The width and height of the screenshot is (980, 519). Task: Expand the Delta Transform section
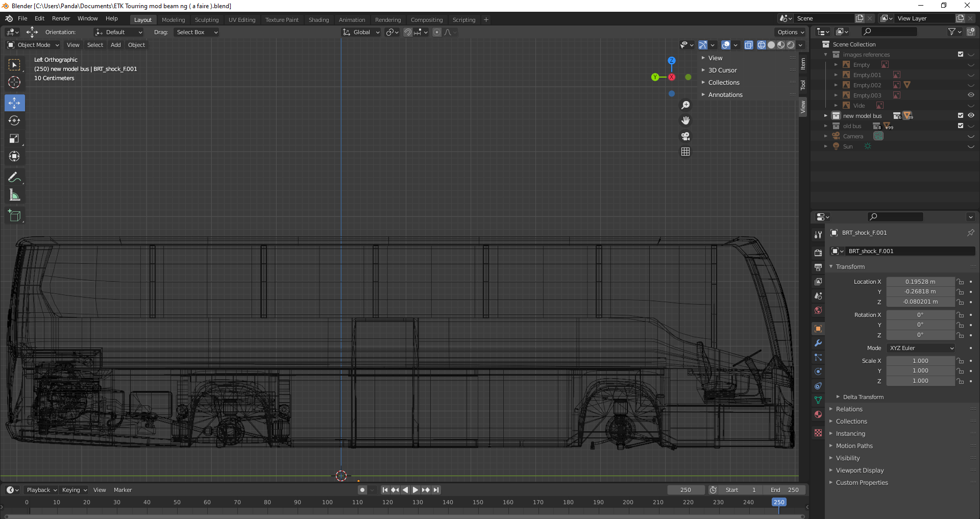[863, 397]
